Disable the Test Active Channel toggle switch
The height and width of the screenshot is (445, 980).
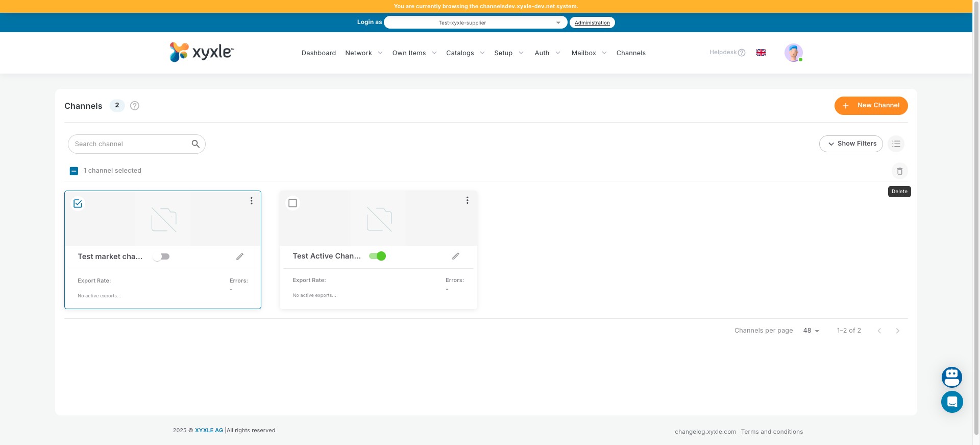coord(377,256)
